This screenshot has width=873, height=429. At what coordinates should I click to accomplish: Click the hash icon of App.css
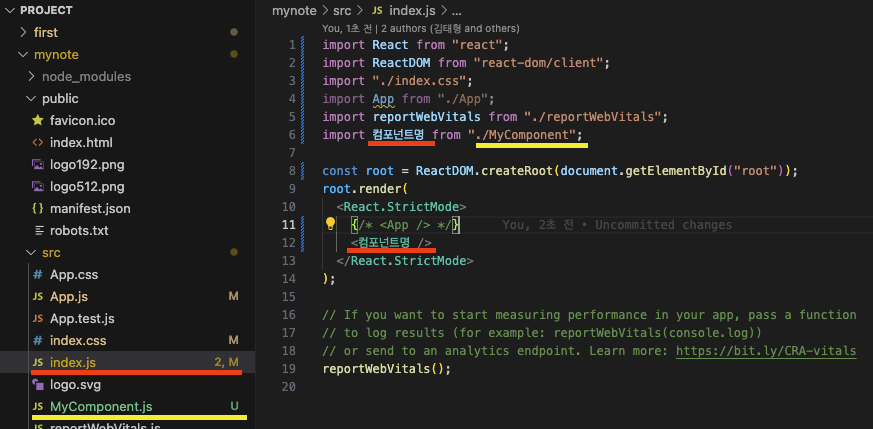(x=38, y=274)
